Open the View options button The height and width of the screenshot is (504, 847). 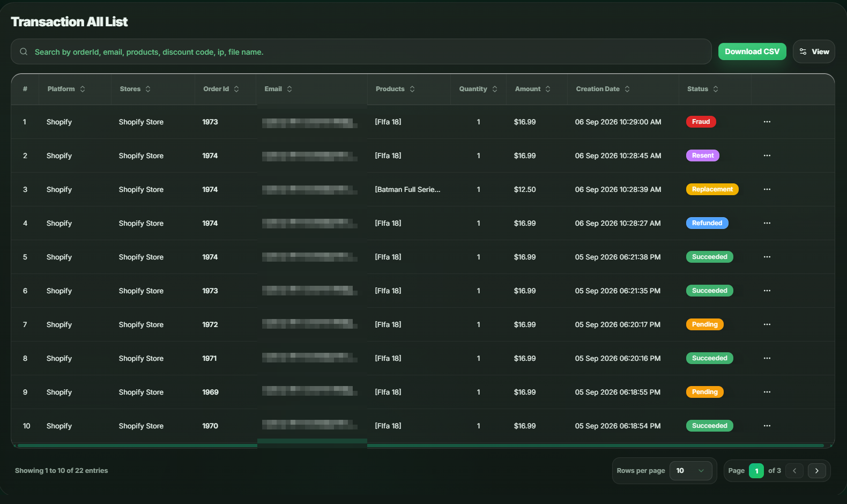[x=814, y=51]
